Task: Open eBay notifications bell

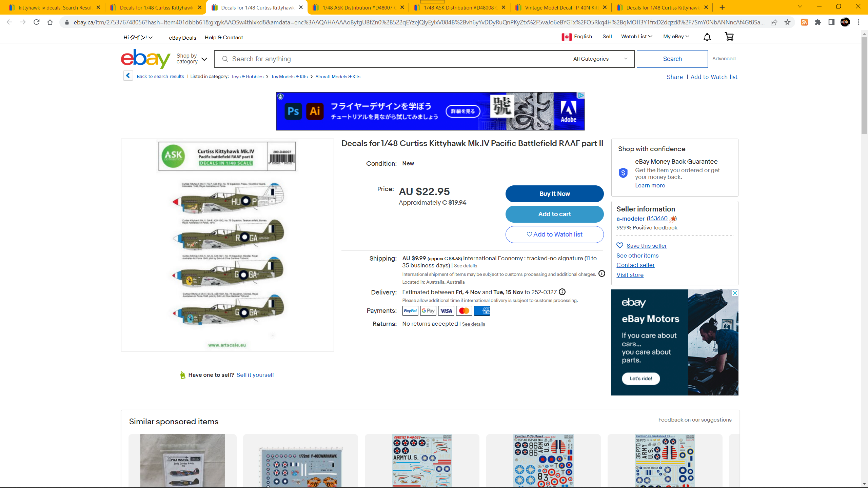Action: click(707, 37)
